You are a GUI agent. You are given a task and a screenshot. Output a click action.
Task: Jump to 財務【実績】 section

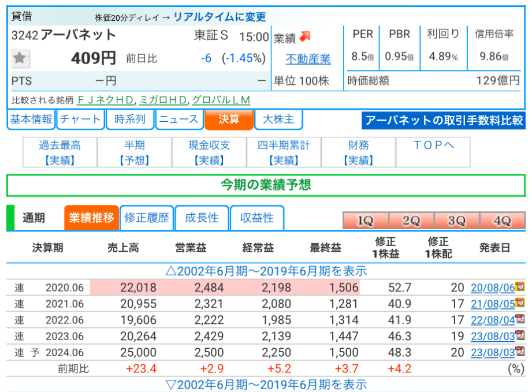click(x=359, y=152)
